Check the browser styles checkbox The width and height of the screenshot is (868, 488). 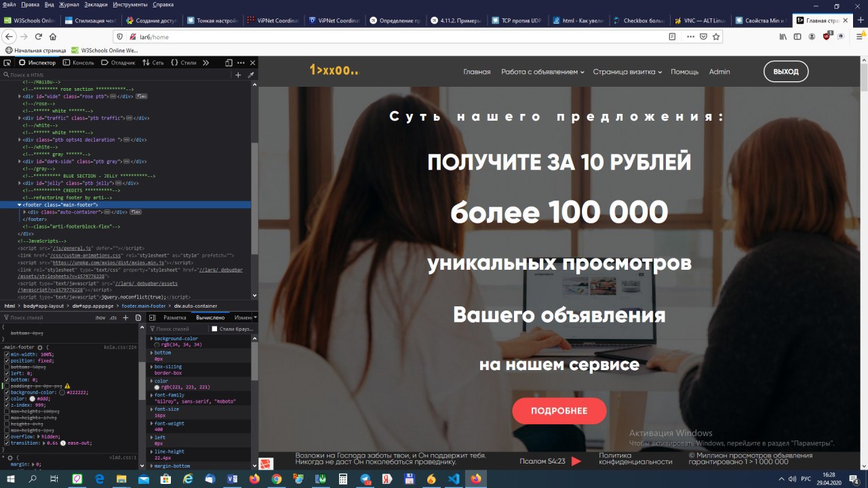pos(214,329)
